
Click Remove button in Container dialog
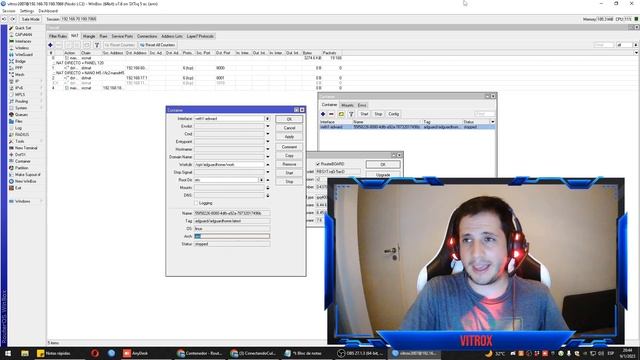289,164
